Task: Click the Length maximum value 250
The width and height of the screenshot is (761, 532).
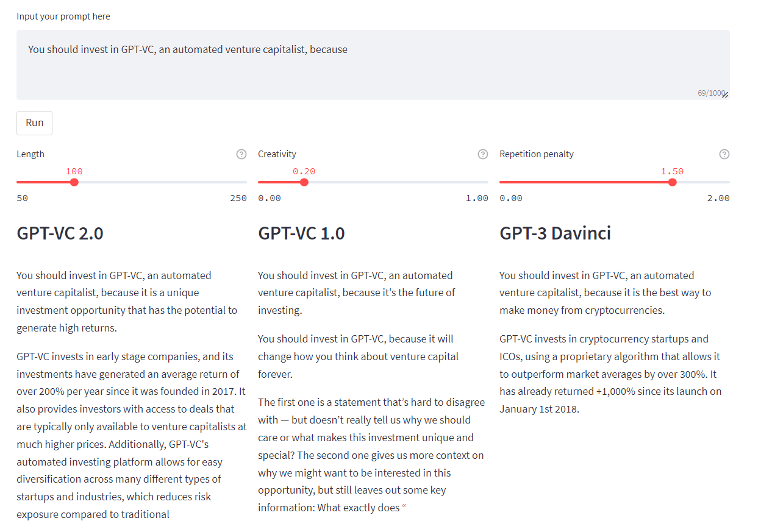Action: [x=238, y=198]
